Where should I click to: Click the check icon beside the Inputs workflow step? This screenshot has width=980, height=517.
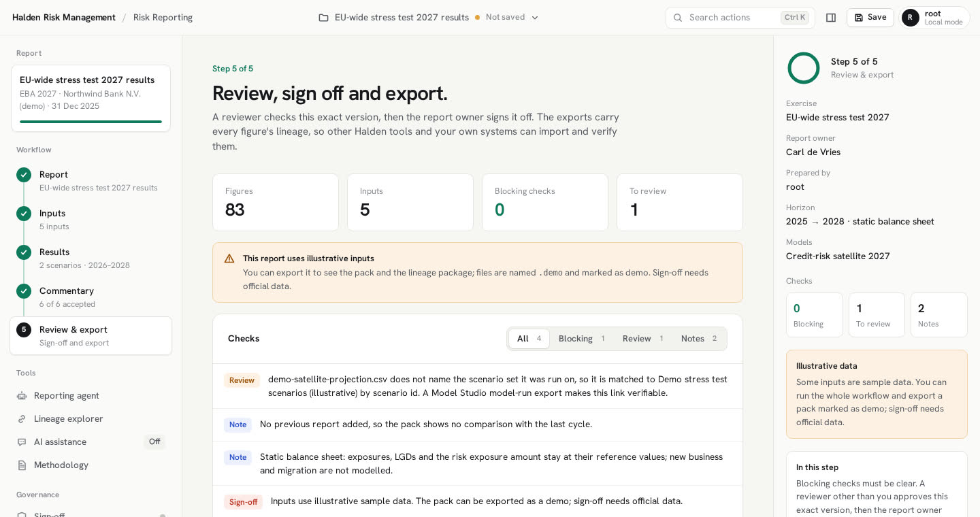point(24,214)
